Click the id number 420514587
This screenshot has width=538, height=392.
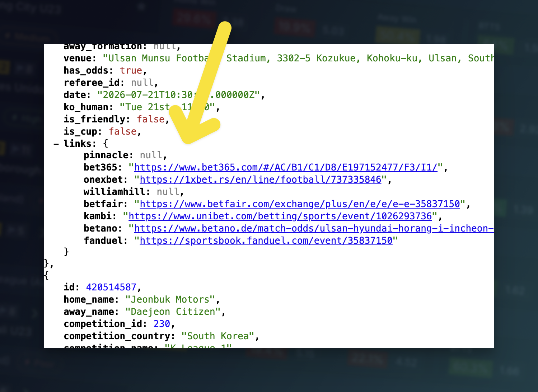[x=111, y=288]
